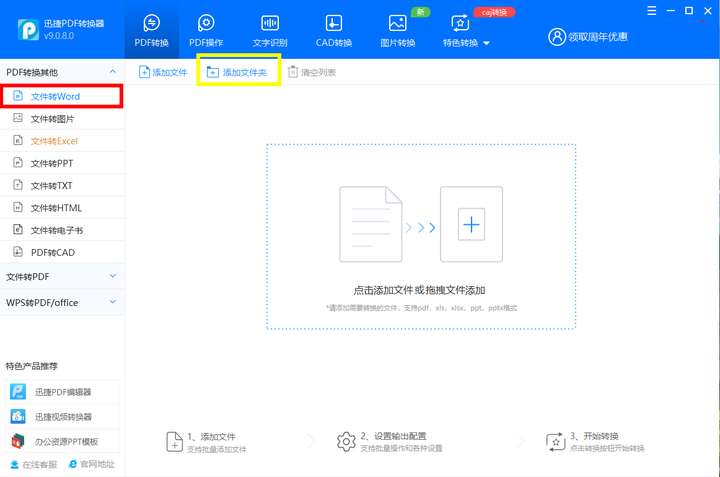Viewport: 720px width, 477px height.
Task: Collapse the PDF转换其他 section
Action: [x=112, y=72]
